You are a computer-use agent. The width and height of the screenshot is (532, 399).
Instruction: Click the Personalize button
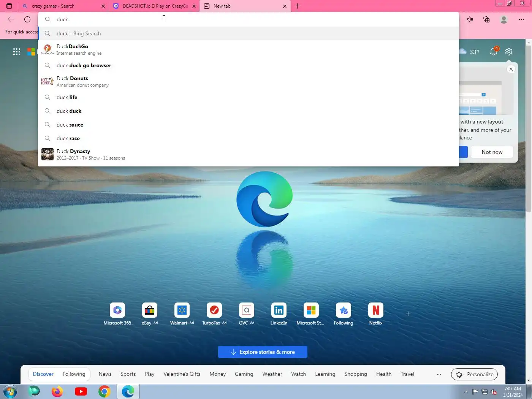pyautogui.click(x=474, y=374)
